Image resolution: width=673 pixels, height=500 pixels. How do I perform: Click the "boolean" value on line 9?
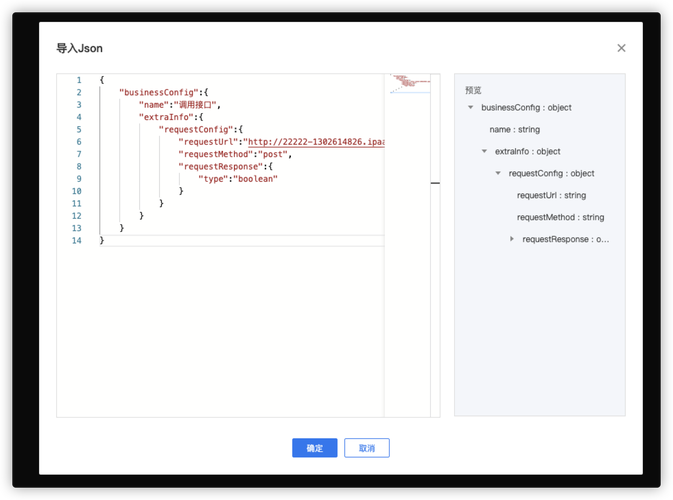pos(255,179)
